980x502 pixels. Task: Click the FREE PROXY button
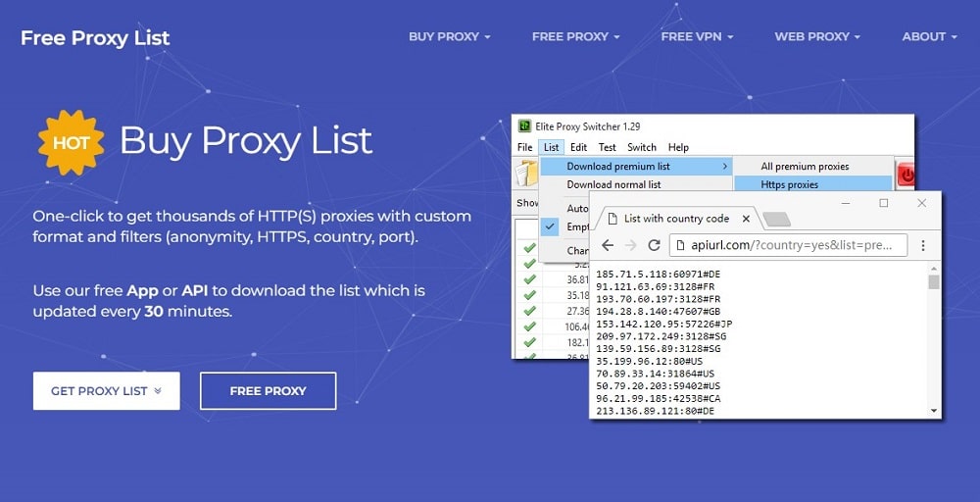click(268, 390)
